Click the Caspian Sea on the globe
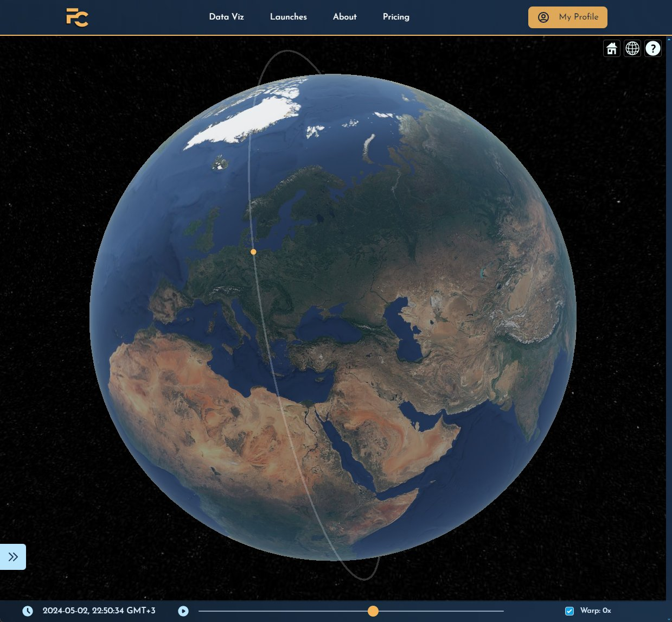The width and height of the screenshot is (672, 622). (404, 331)
